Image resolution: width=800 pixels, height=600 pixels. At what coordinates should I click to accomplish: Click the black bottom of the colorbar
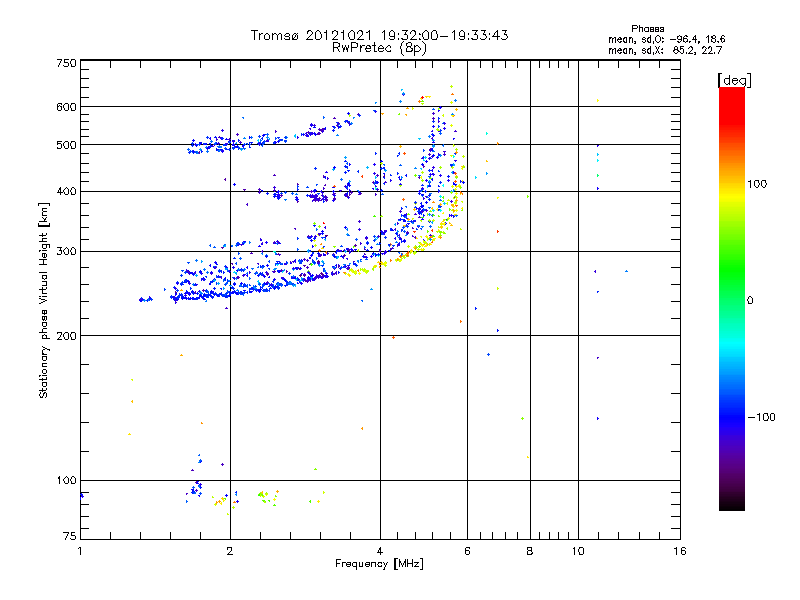click(732, 505)
